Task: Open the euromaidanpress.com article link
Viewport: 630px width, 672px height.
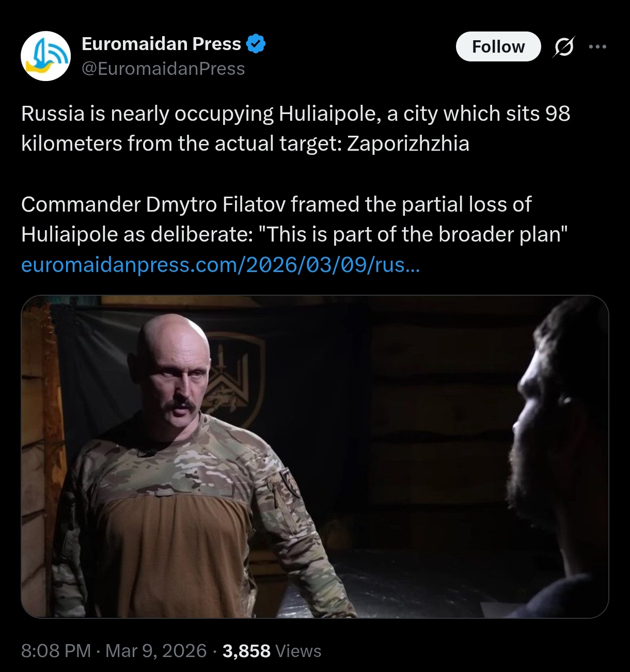Action: click(x=220, y=265)
